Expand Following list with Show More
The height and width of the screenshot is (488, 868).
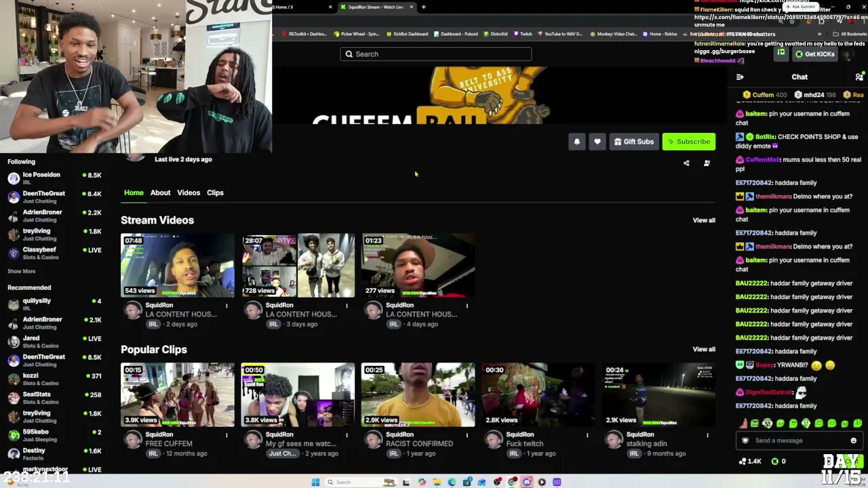[22, 271]
